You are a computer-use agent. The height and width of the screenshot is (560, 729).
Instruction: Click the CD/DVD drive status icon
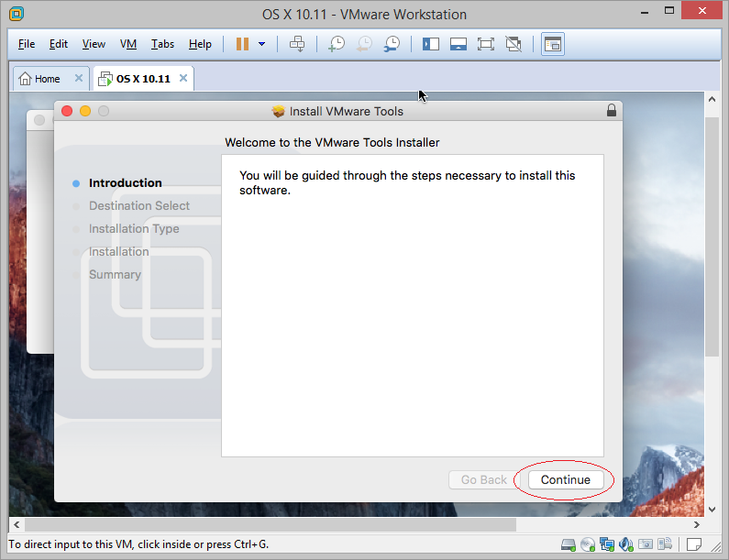tap(588, 544)
